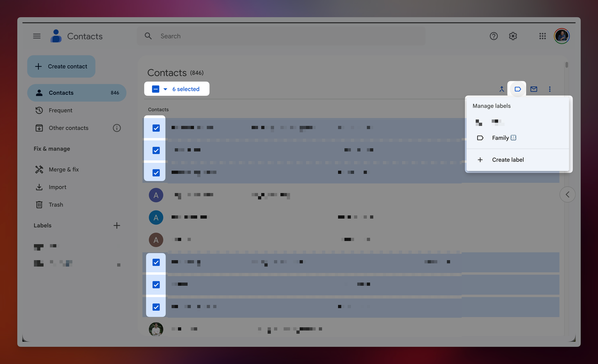Click the send email envelope icon
Screen dimensions: 598x364
click(x=534, y=89)
